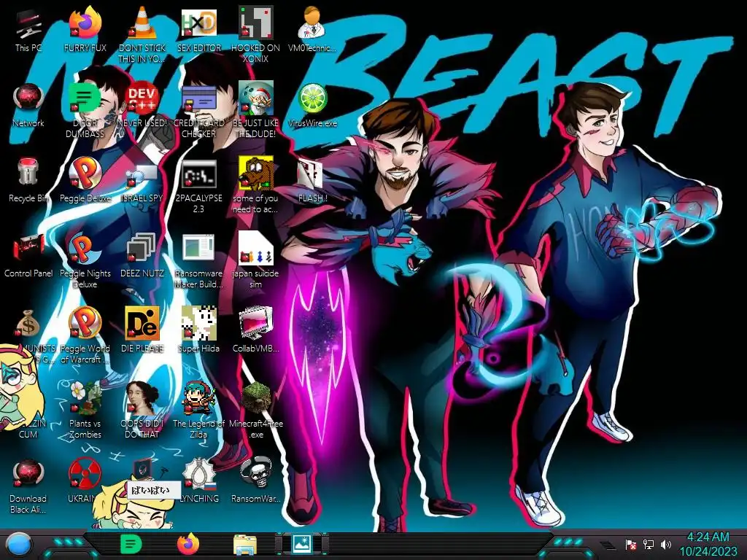Viewport: 747px width, 560px height.
Task: Select the Network desktop icon
Action: click(28, 105)
